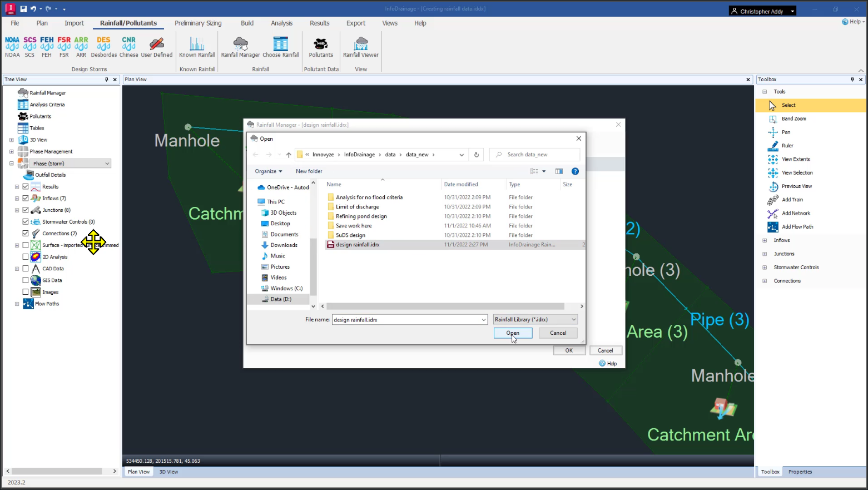The image size is (868, 490).
Task: Click OK in Rainfall Manager window
Action: pyautogui.click(x=569, y=350)
